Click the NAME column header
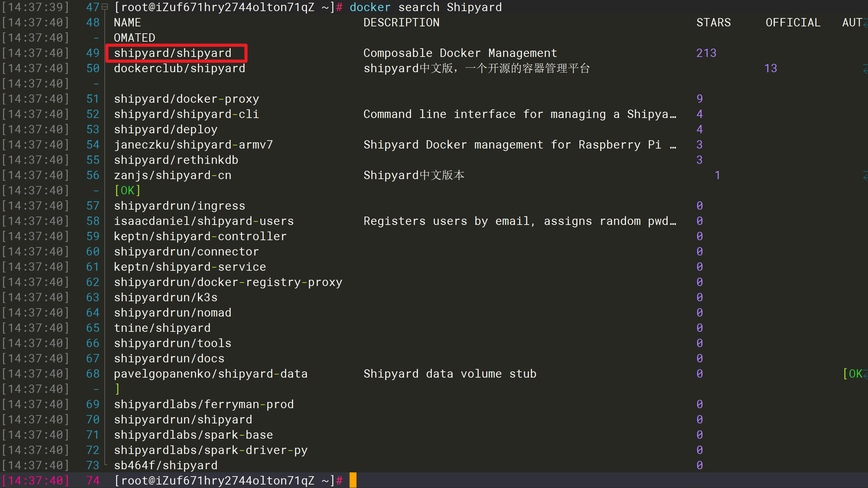The width and height of the screenshot is (868, 488). (x=127, y=23)
